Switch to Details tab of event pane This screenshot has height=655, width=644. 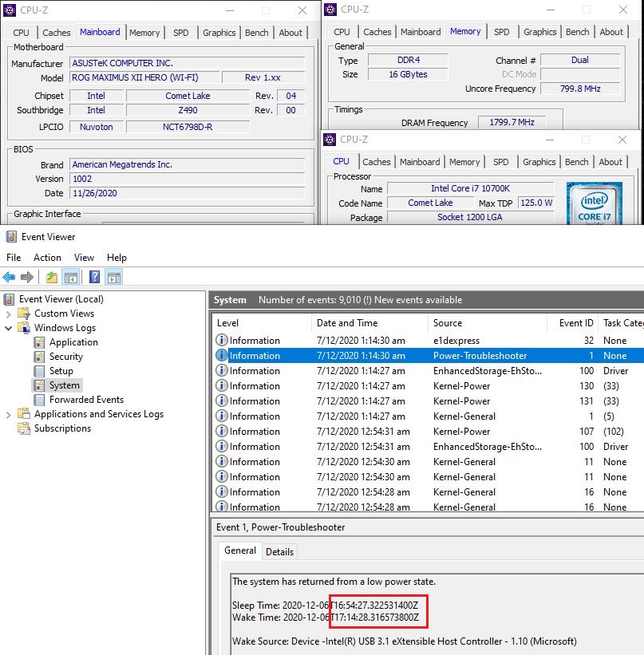[x=279, y=552]
